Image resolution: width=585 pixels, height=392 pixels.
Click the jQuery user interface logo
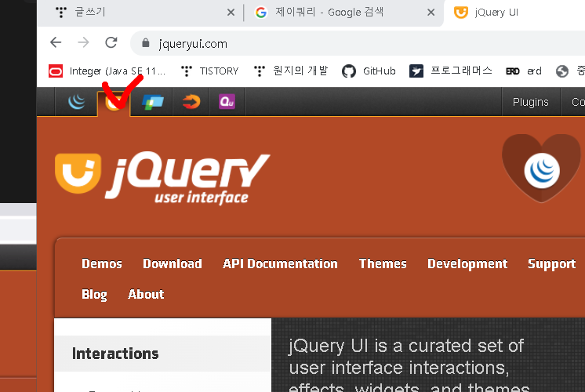(162, 178)
